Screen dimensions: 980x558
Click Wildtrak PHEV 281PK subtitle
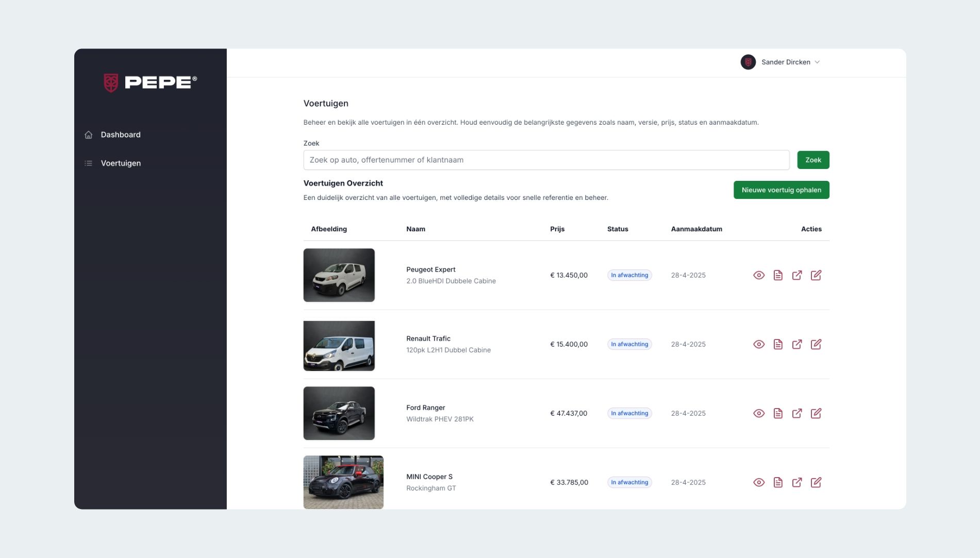(440, 419)
